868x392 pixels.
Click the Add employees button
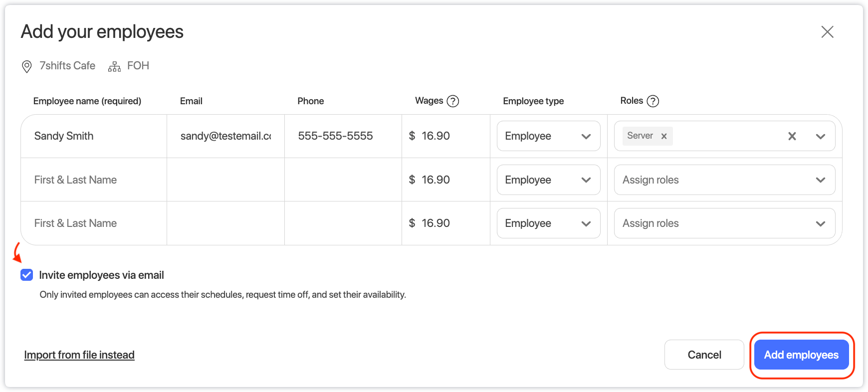(801, 355)
